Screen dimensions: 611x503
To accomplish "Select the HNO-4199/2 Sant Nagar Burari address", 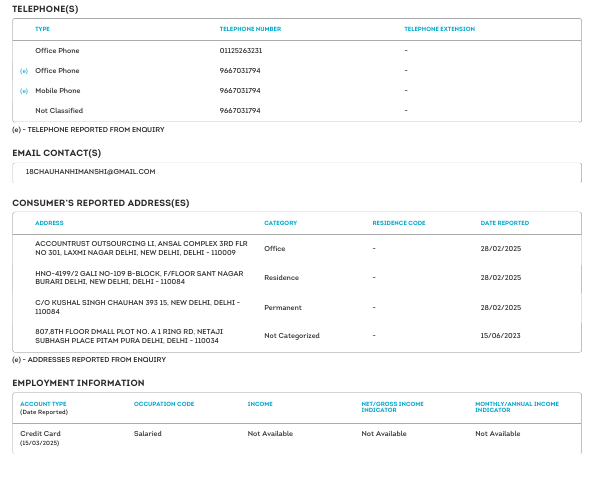I will coord(139,277).
